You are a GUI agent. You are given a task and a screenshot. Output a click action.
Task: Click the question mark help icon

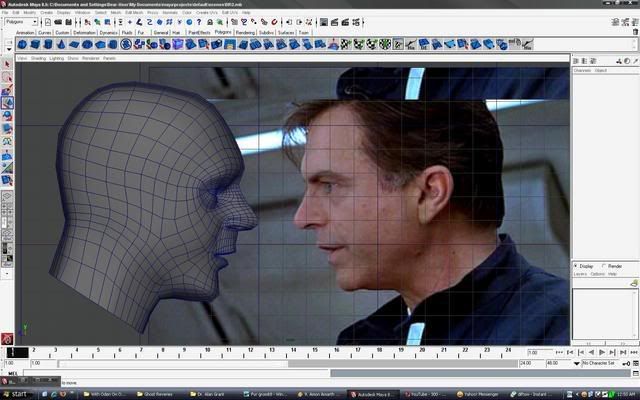(199, 22)
